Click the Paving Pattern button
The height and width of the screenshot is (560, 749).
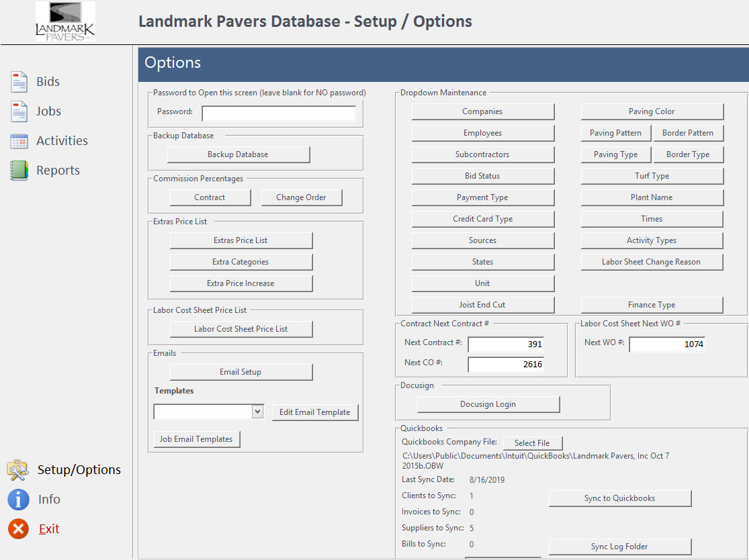pyautogui.click(x=616, y=133)
